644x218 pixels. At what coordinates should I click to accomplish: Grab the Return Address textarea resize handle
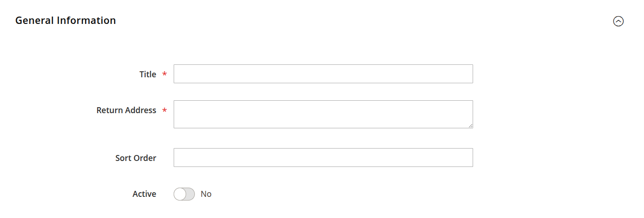click(470, 126)
